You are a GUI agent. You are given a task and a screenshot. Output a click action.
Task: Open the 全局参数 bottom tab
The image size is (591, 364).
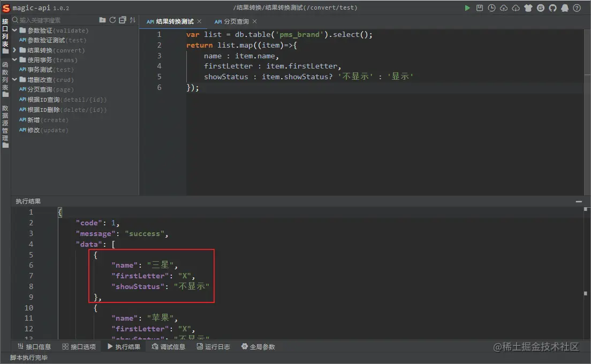click(258, 347)
